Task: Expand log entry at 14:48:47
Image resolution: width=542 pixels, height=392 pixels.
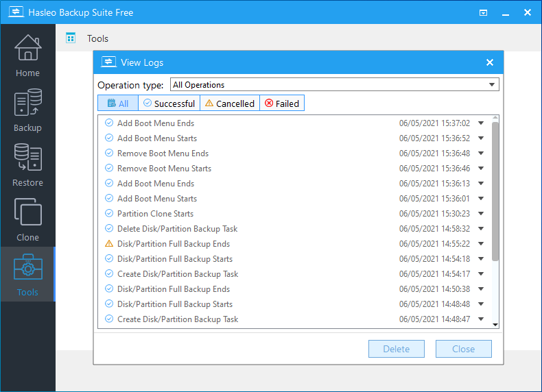Action: pos(481,319)
